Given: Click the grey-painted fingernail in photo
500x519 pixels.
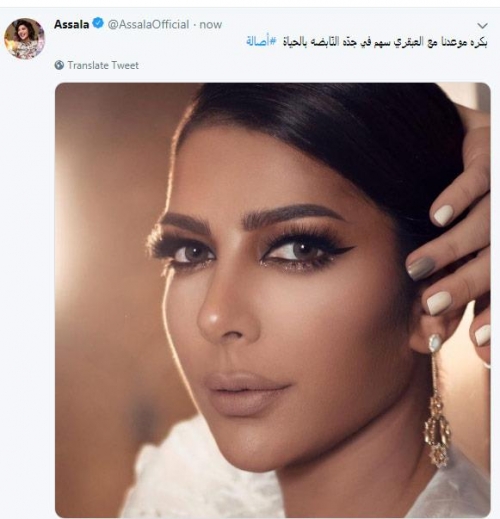Looking at the screenshot, I should pos(421,268).
